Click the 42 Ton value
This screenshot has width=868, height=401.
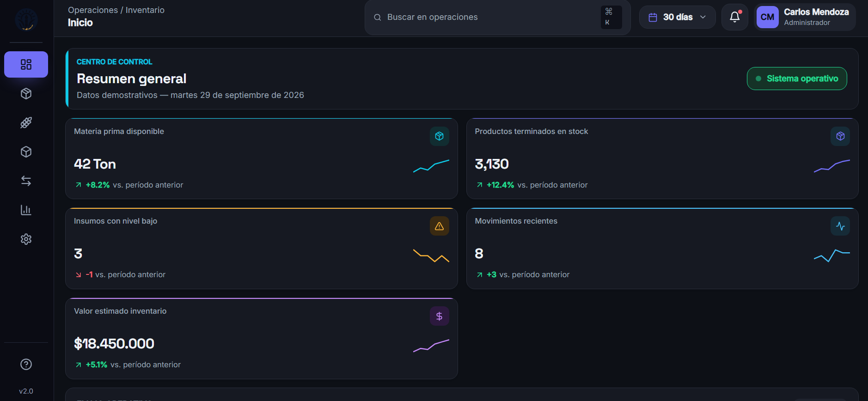pyautogui.click(x=95, y=164)
